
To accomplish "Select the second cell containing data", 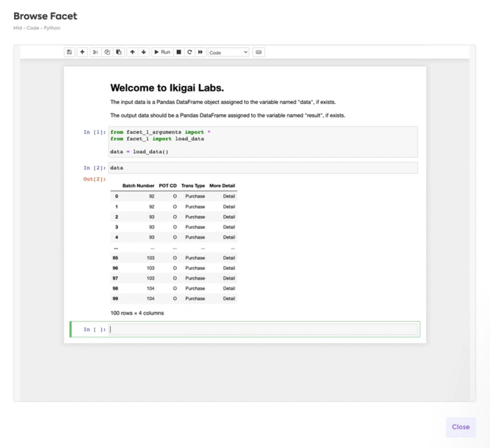I will [x=263, y=168].
